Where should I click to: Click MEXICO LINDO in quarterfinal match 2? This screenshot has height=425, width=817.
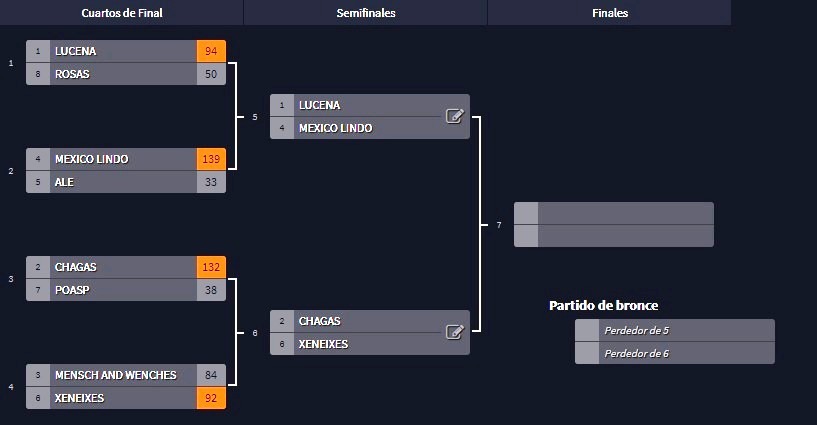click(x=122, y=159)
